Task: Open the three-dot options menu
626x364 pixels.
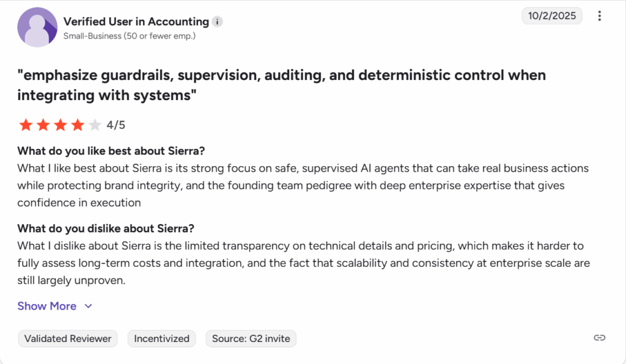Action: (600, 16)
